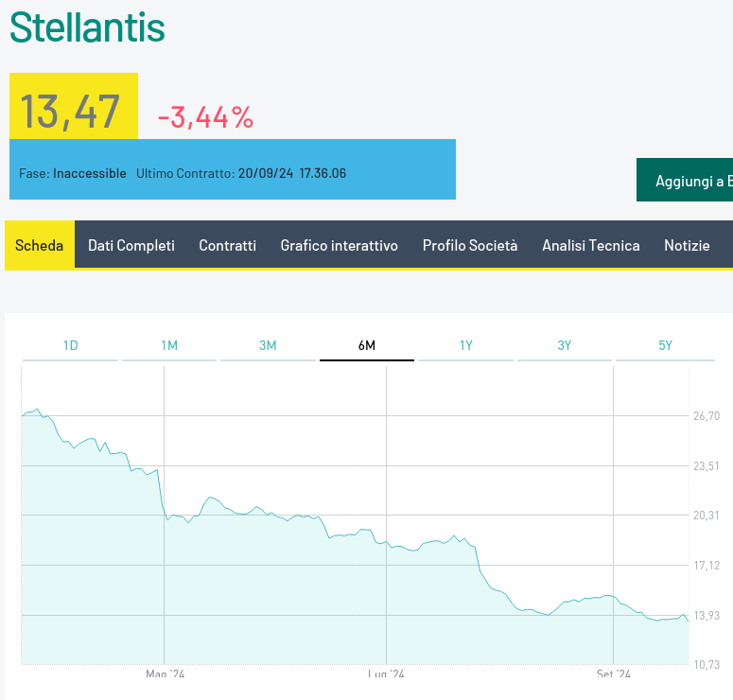Switch chart to 1Y range
The height and width of the screenshot is (700, 733).
coord(465,345)
